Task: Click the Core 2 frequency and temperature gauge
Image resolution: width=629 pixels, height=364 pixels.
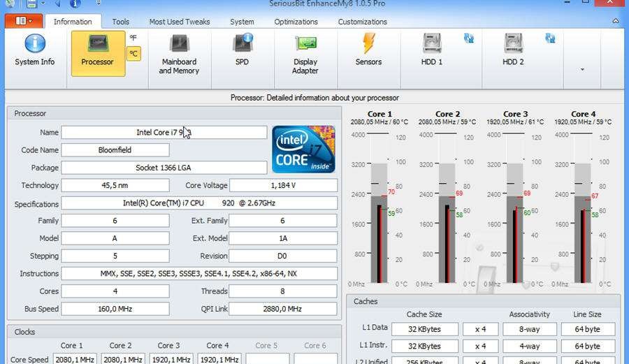Action: pos(447,208)
